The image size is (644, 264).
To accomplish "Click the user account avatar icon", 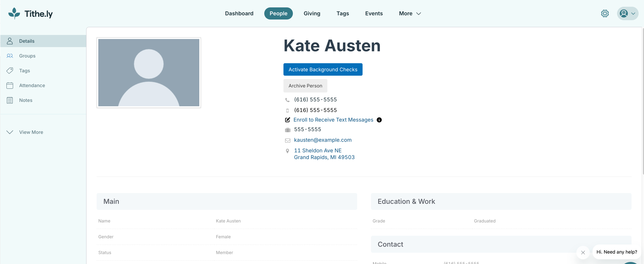I will [x=624, y=13].
